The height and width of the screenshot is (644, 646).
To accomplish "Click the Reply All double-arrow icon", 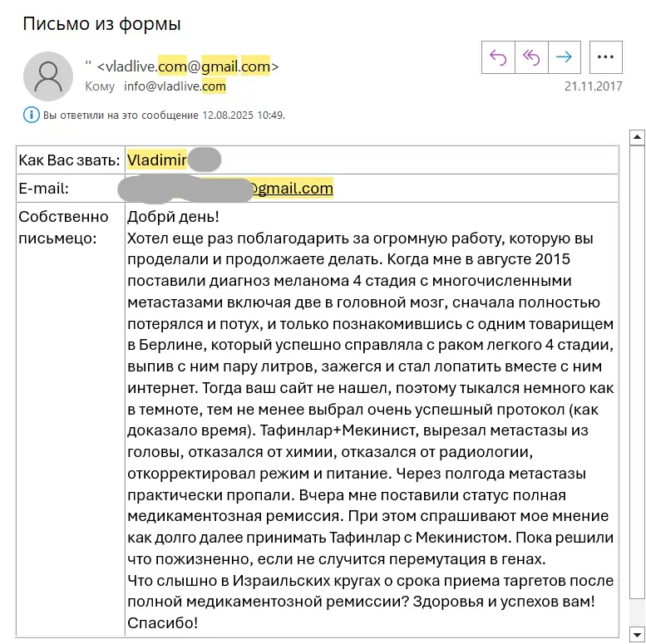I will (531, 57).
